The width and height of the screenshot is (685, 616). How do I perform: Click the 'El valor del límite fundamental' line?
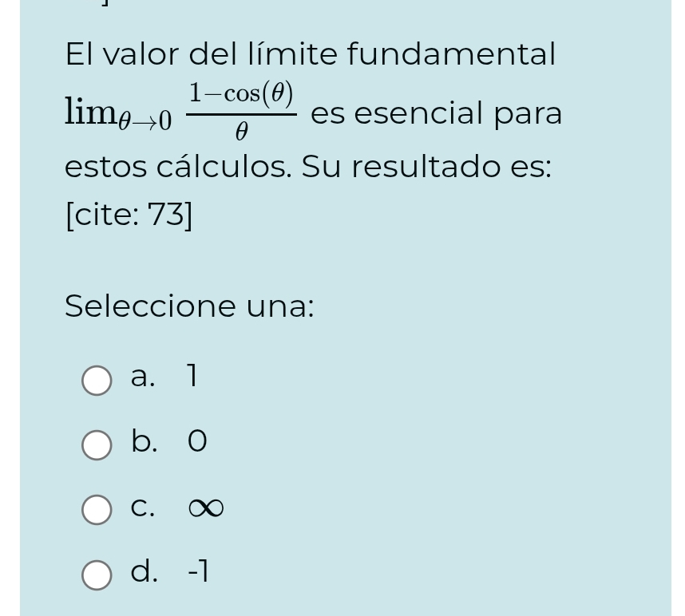pos(310,54)
